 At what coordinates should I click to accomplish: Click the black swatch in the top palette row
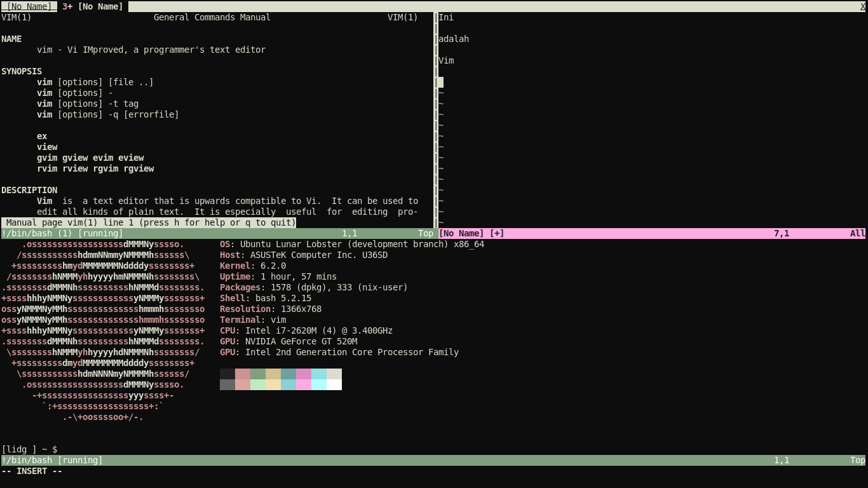coord(227,374)
